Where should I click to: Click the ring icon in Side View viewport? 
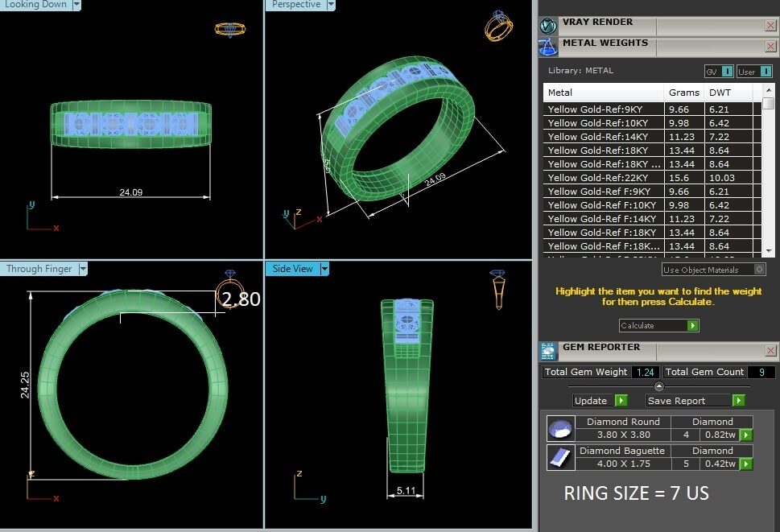(497, 289)
